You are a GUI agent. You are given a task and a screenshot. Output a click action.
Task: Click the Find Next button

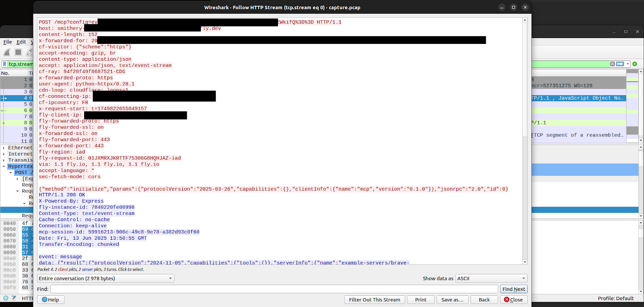(x=513, y=289)
